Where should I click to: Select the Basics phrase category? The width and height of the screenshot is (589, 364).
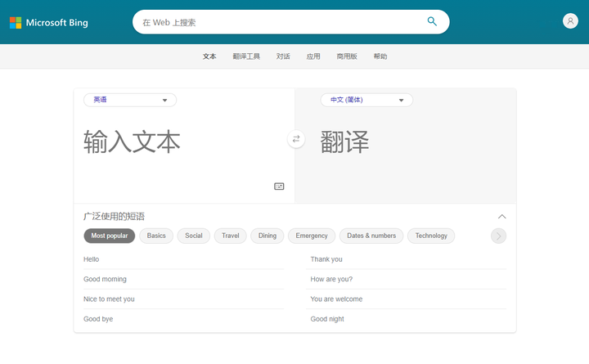coord(156,236)
